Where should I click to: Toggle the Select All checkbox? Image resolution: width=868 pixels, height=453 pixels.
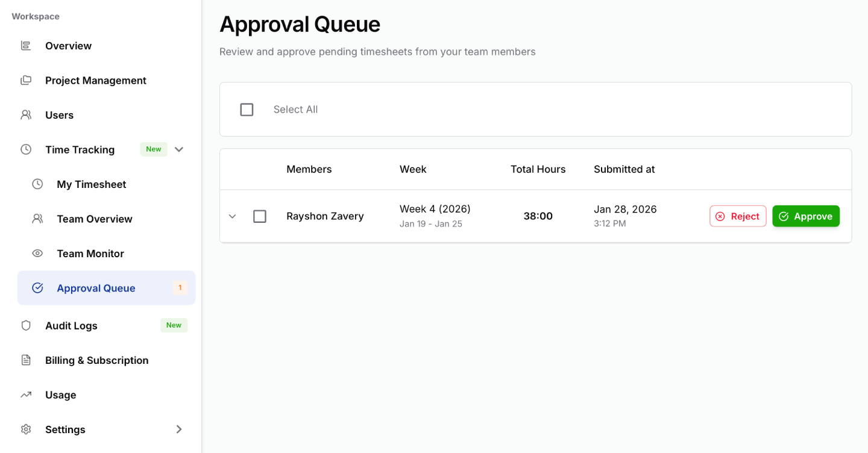(x=247, y=109)
